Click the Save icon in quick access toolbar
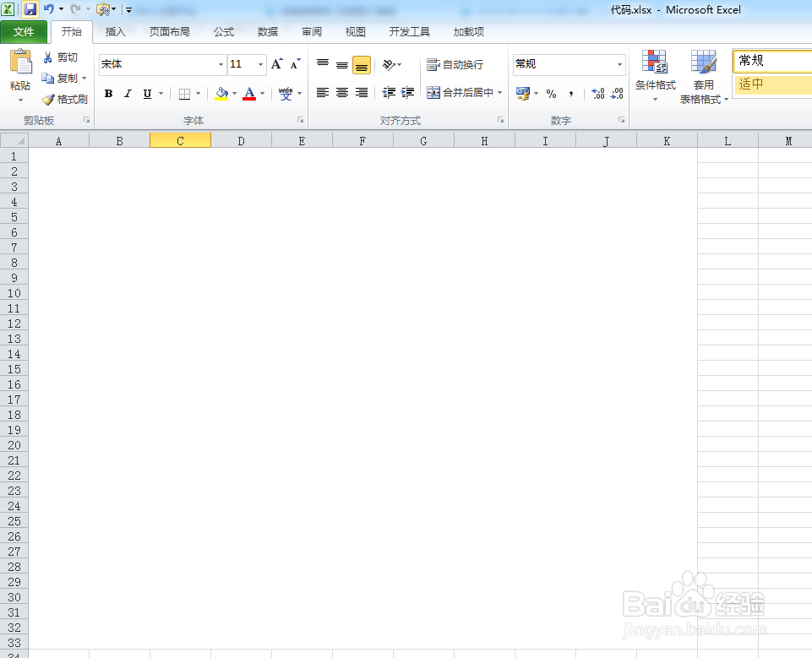 pos(30,8)
